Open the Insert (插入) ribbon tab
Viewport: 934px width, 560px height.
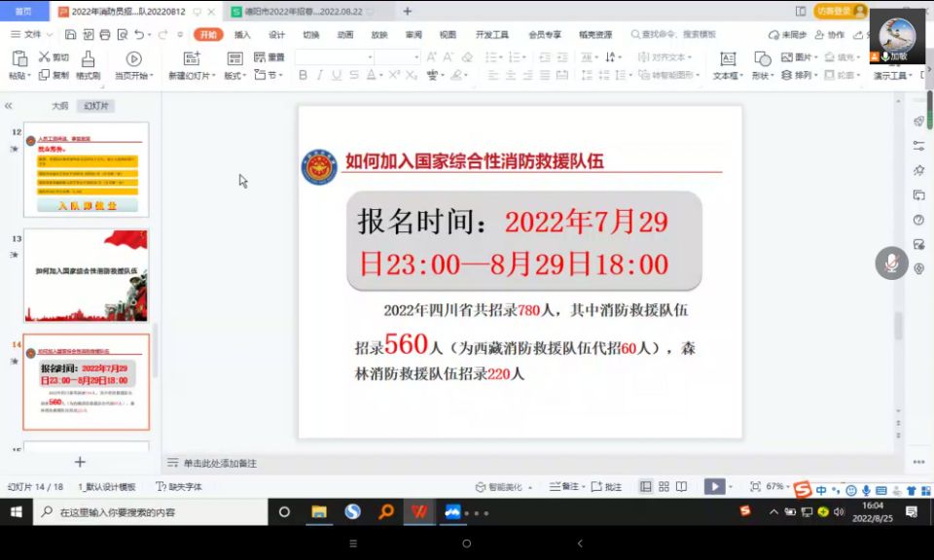pyautogui.click(x=242, y=35)
